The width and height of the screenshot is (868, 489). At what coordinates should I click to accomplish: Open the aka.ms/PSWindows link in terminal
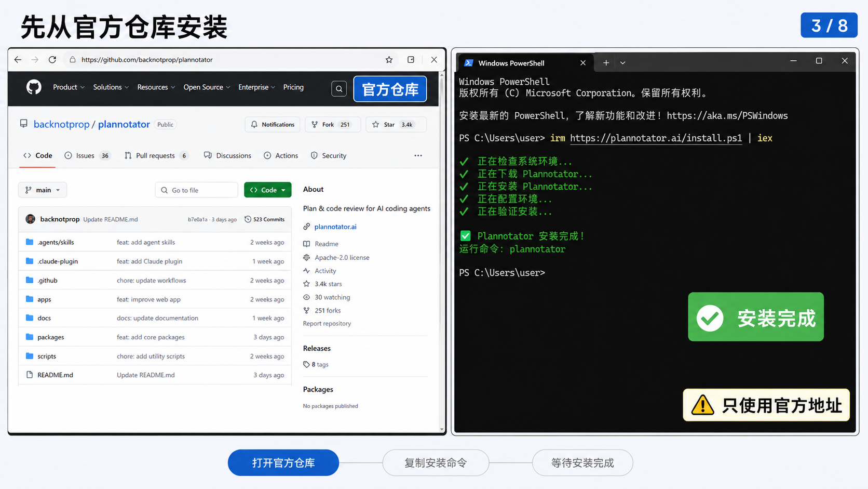[x=727, y=116]
